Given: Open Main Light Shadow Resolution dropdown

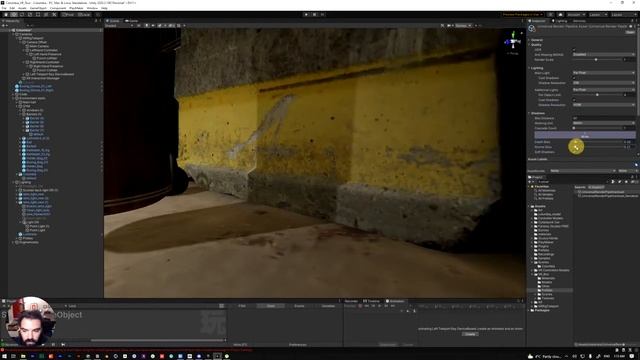Looking at the screenshot, I should pos(604,82).
